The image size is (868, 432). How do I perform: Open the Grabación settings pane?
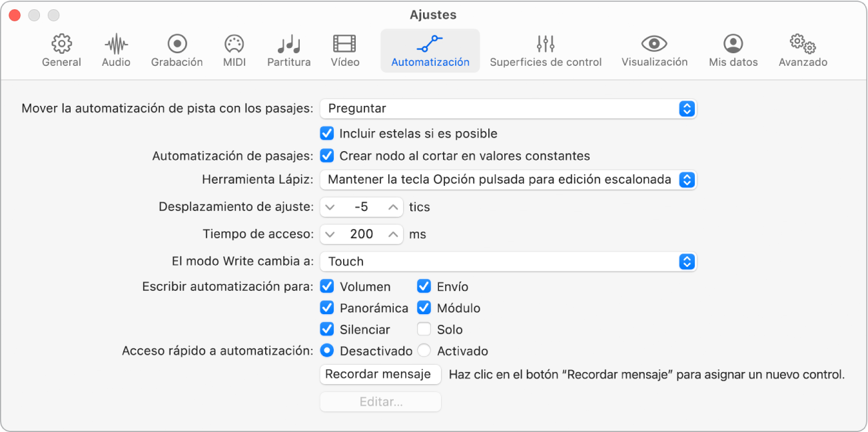click(176, 50)
